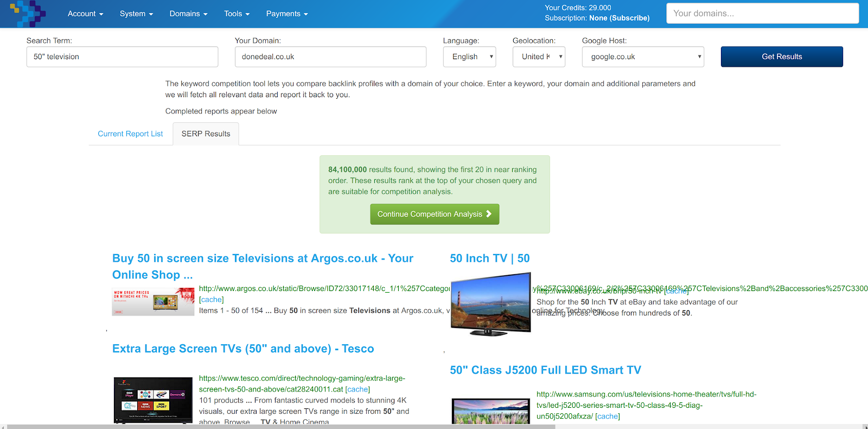Click the Argos result thumbnail image
The width and height of the screenshot is (868, 429).
(x=153, y=301)
